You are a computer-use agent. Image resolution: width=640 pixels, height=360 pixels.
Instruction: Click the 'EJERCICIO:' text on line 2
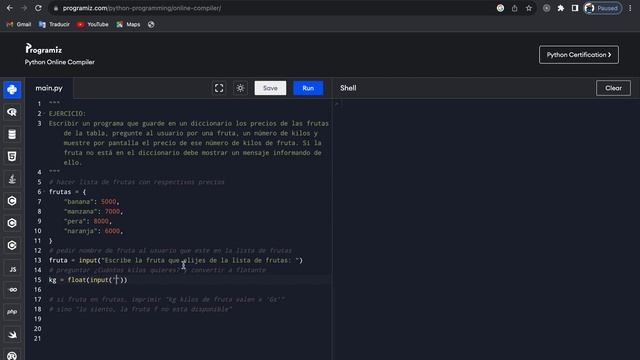(x=67, y=113)
